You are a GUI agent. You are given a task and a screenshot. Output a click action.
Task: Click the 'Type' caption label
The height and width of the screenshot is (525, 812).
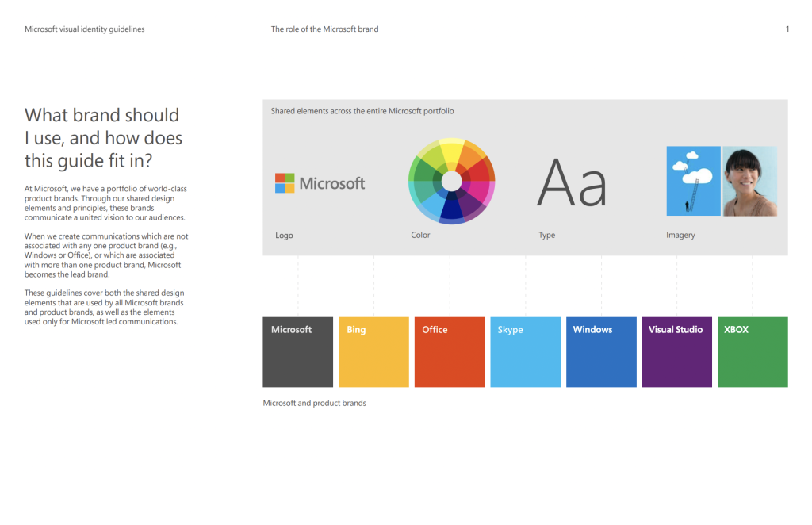click(547, 235)
